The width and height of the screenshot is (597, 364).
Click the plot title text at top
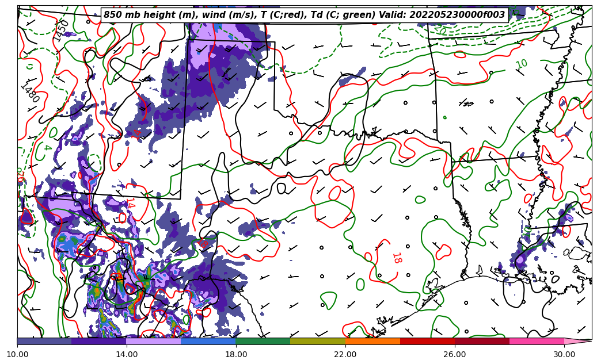[304, 15]
